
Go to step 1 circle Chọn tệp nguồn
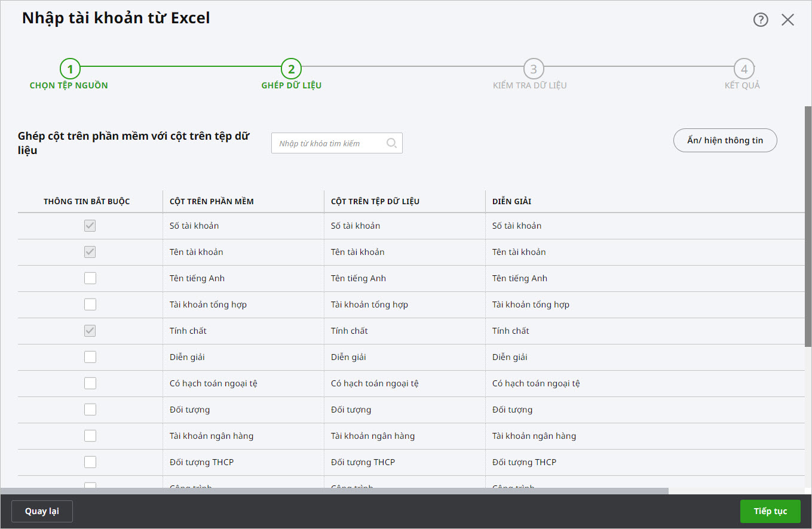(x=70, y=69)
